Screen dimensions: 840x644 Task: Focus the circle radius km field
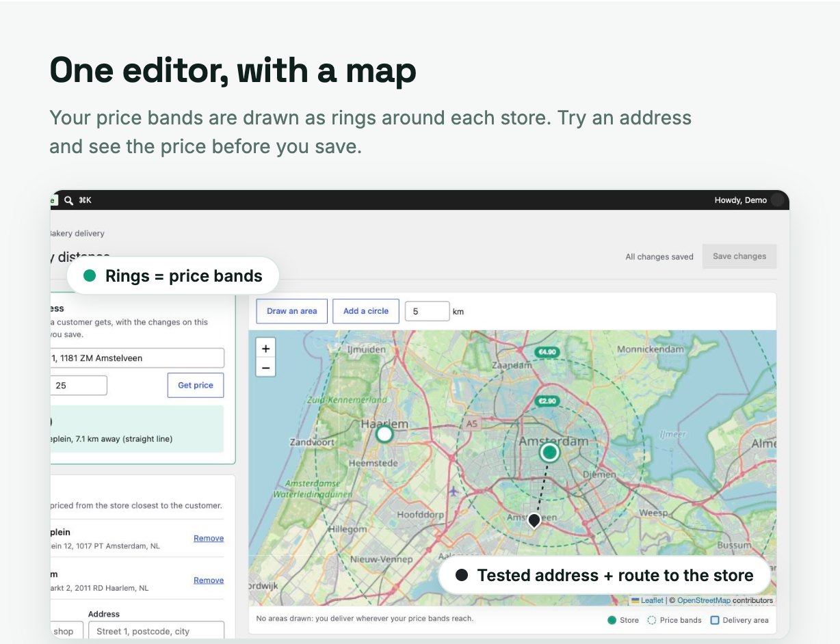tap(428, 311)
